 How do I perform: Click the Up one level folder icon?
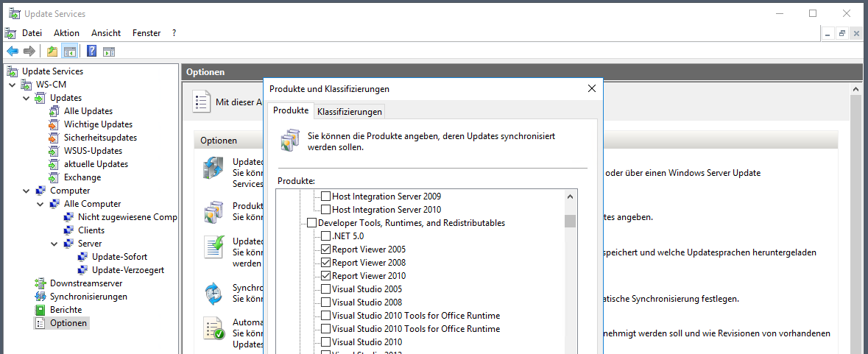(52, 52)
